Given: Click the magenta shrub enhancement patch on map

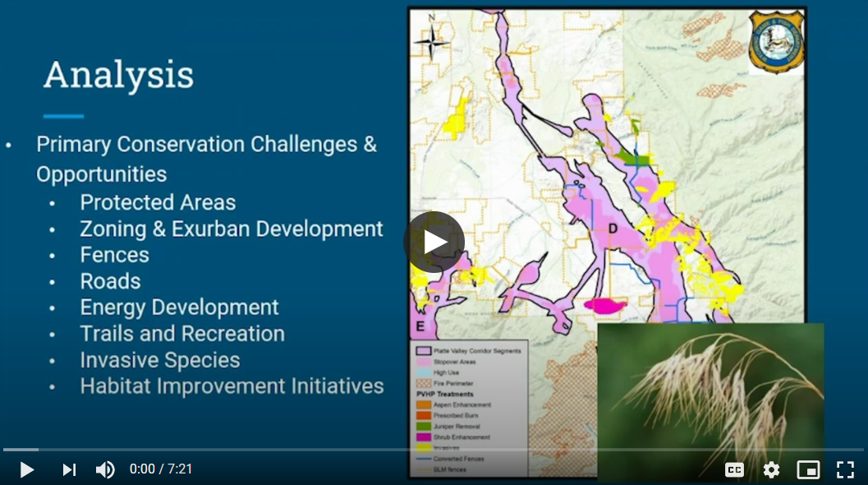Looking at the screenshot, I should [605, 306].
